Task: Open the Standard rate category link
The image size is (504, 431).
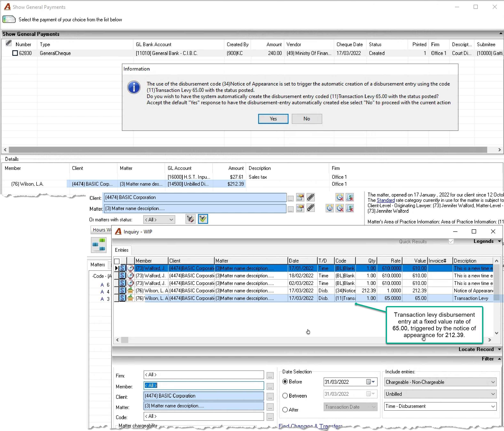Action: point(386,200)
